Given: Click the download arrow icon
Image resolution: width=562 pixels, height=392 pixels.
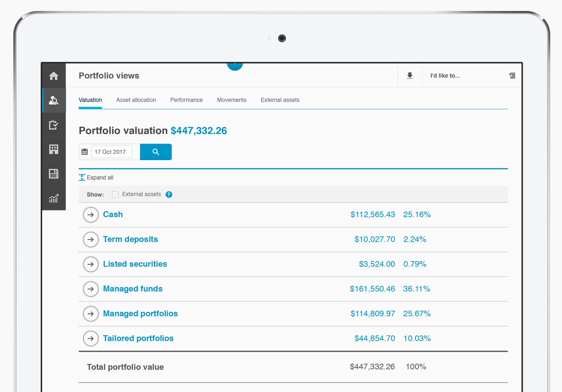Looking at the screenshot, I should (x=410, y=76).
